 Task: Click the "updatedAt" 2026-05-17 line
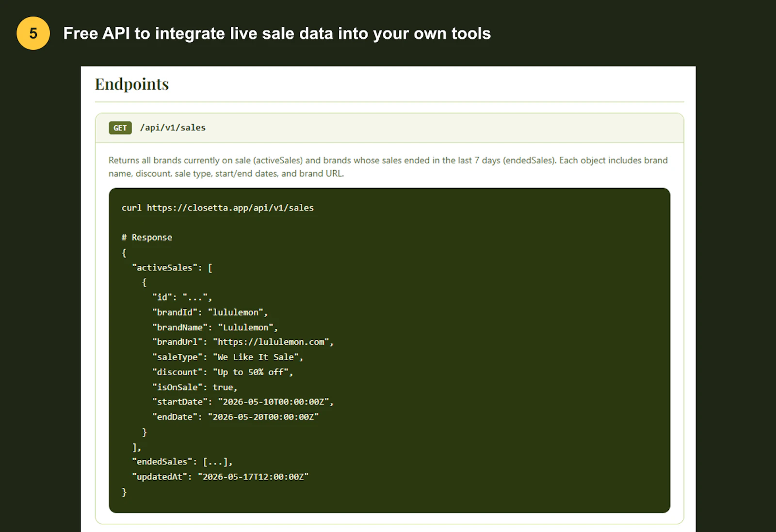(220, 477)
